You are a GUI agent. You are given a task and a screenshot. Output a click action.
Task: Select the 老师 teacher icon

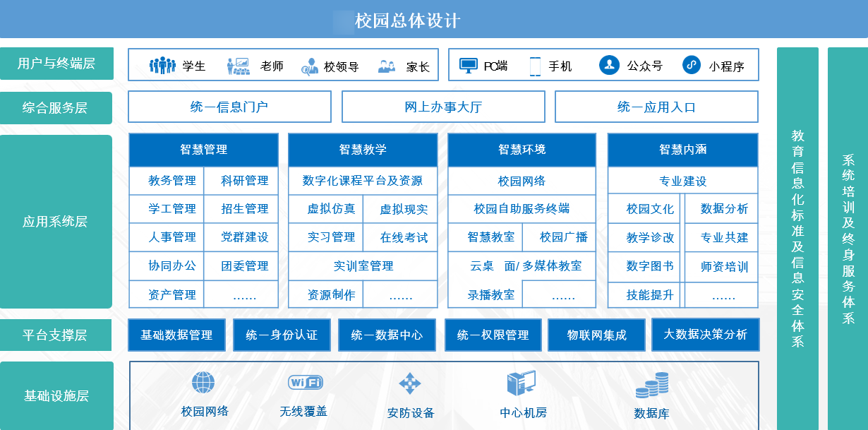(x=238, y=66)
